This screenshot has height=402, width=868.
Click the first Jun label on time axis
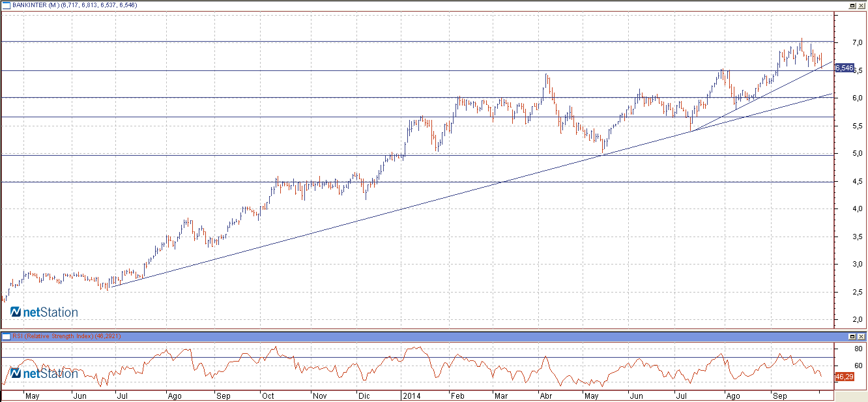click(x=80, y=395)
